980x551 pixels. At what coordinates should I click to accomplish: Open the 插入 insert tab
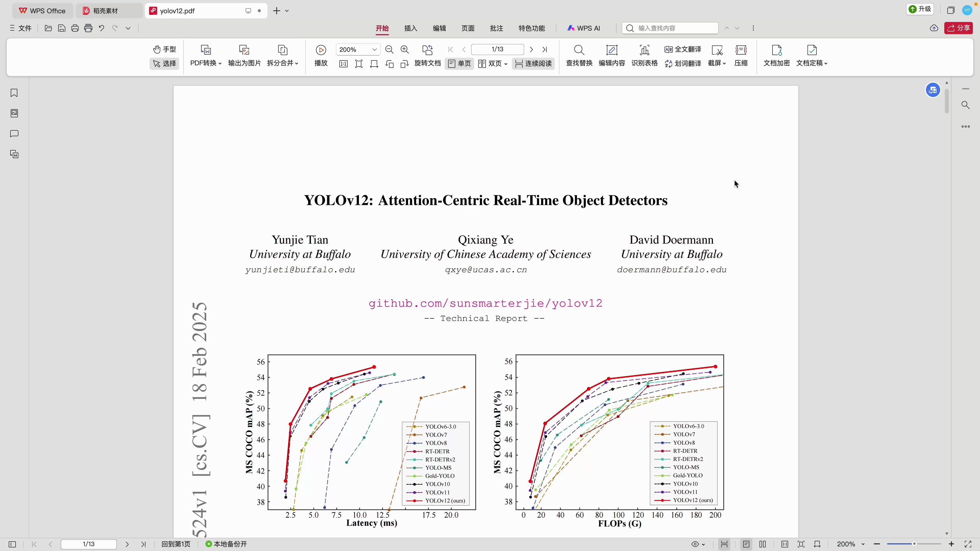[x=410, y=28]
